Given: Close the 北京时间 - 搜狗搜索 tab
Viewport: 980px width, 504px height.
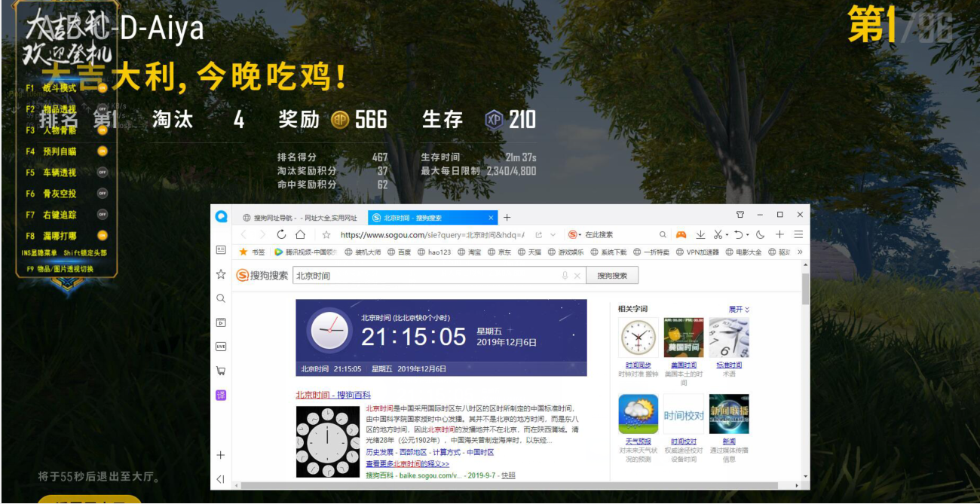Looking at the screenshot, I should coord(492,218).
